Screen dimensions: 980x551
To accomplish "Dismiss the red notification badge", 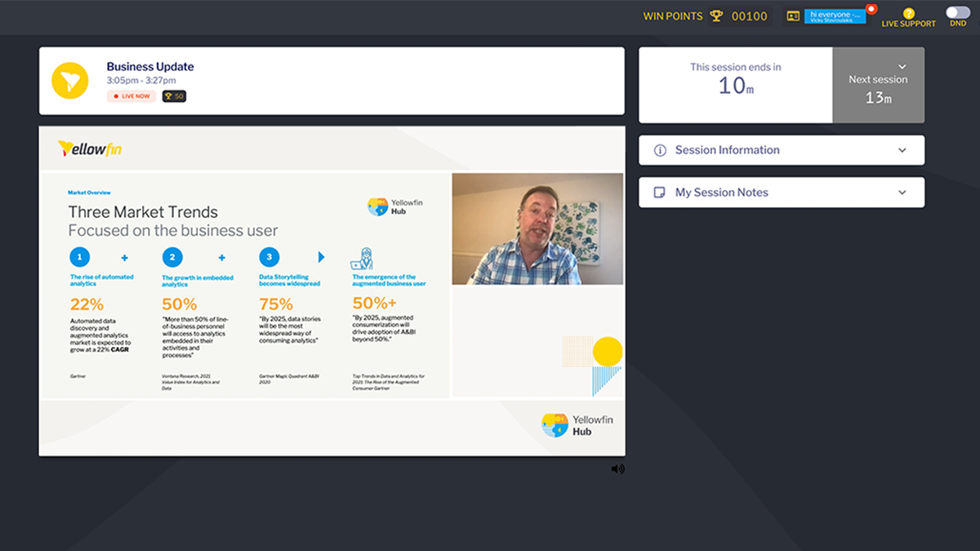I will 871,10.
